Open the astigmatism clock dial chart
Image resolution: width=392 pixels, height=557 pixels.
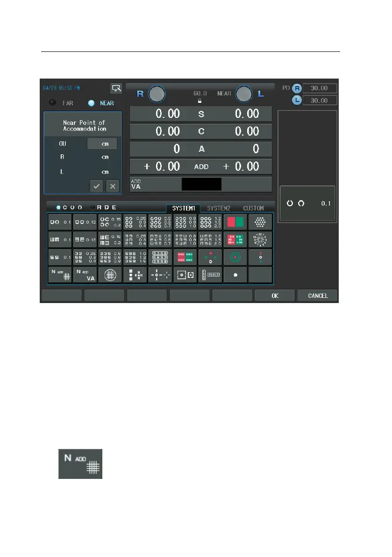[x=260, y=240]
